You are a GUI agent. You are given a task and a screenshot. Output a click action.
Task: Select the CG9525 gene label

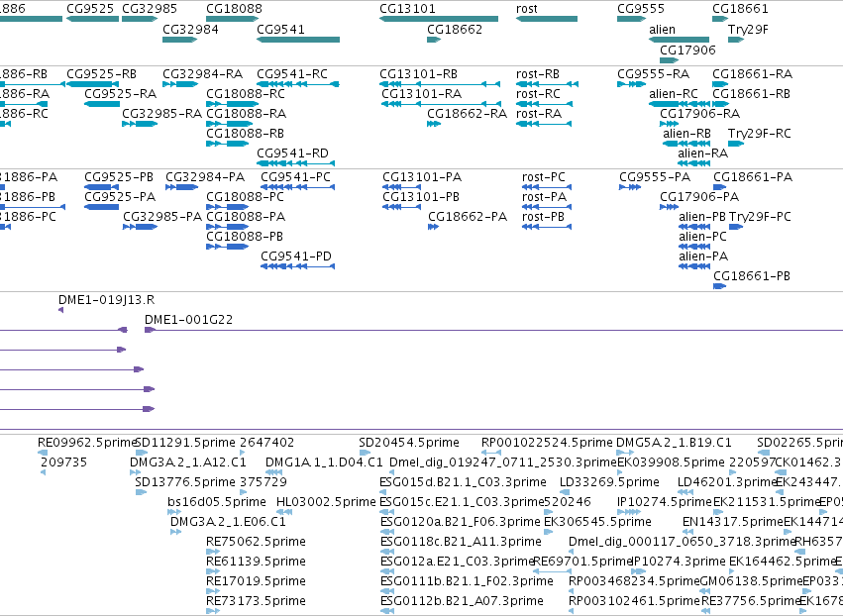point(90,9)
